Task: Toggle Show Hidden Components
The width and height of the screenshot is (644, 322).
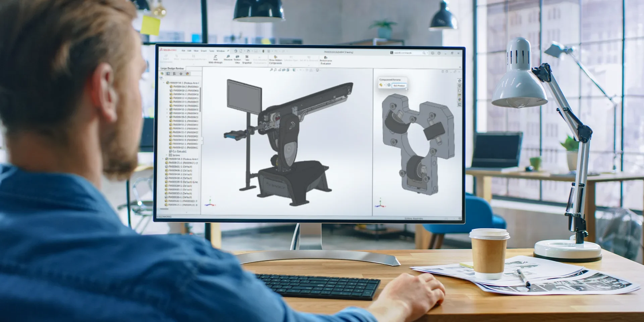Action: [x=276, y=57]
